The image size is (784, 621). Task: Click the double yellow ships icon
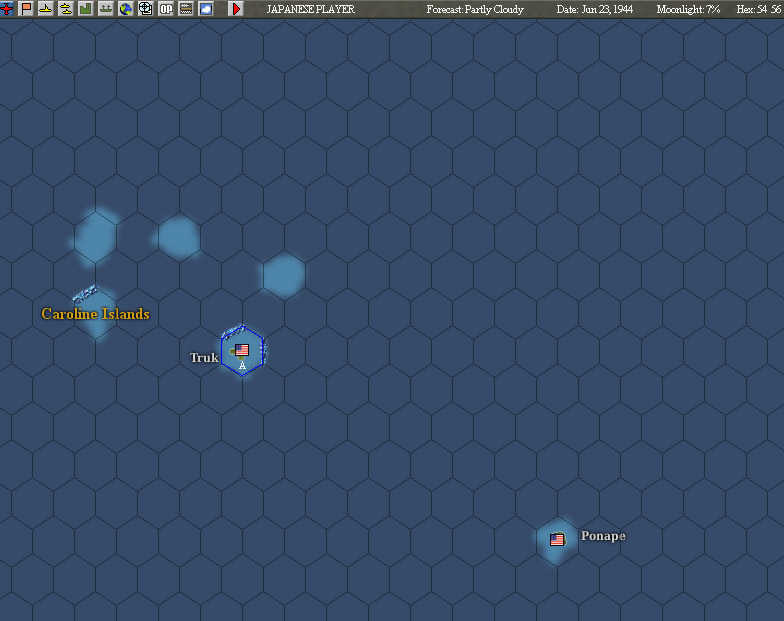click(x=66, y=8)
